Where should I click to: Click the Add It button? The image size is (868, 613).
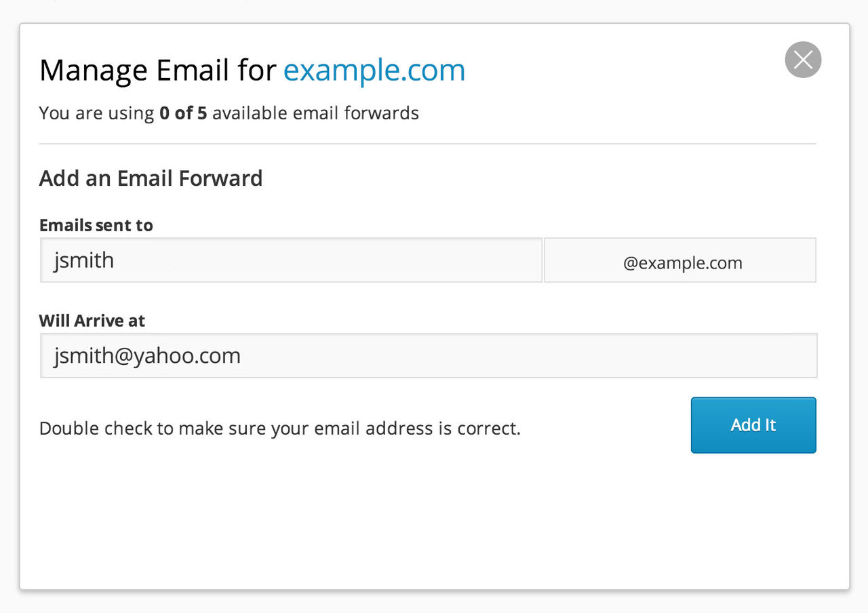(x=753, y=425)
